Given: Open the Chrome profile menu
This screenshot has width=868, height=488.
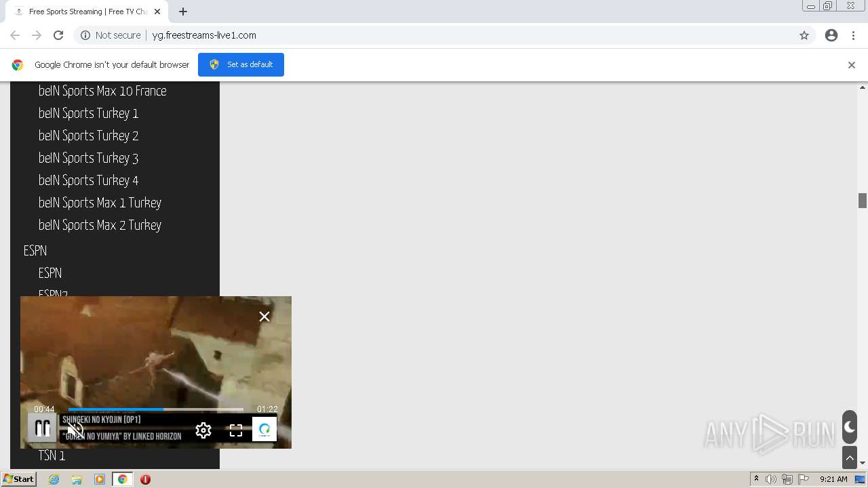Looking at the screenshot, I should 831,35.
